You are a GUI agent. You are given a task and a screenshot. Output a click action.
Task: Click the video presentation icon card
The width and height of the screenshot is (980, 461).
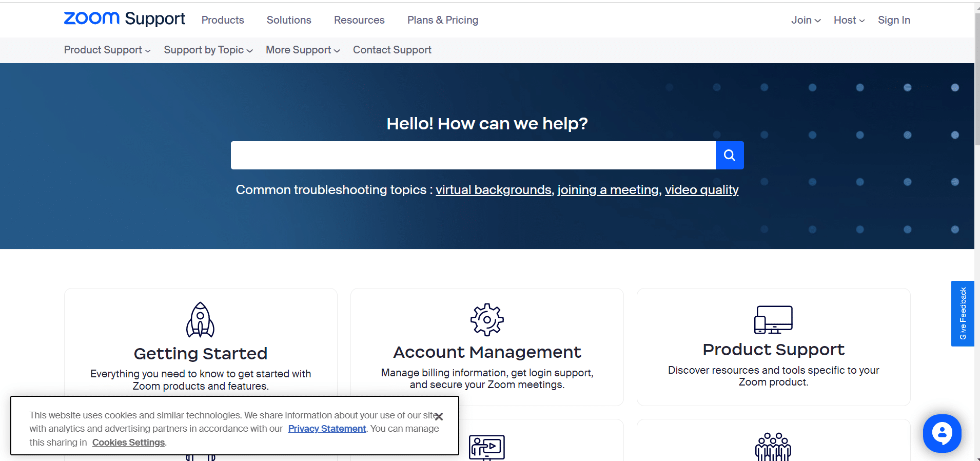pos(487,448)
